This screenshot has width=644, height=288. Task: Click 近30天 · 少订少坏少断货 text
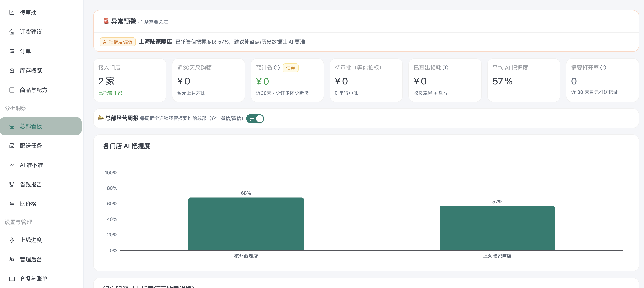pos(282,93)
